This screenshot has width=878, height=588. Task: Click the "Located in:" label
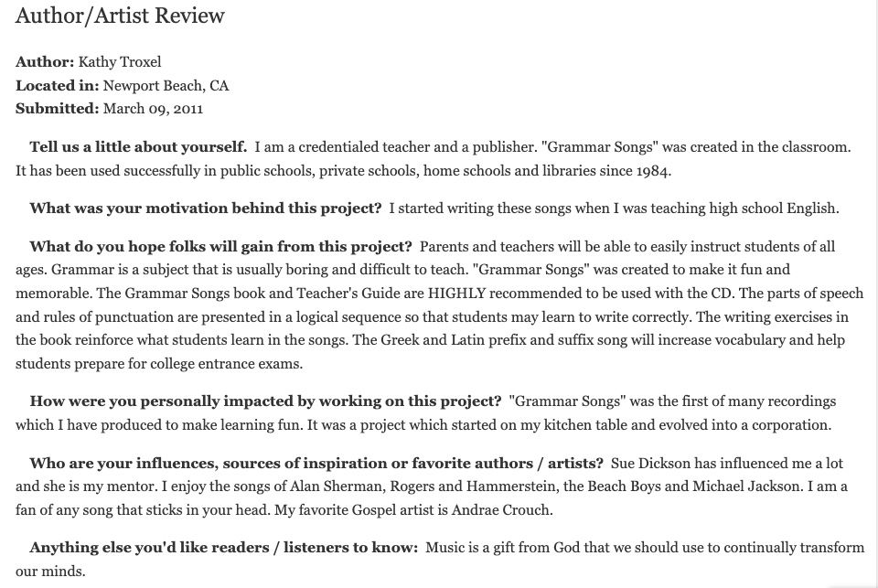(57, 86)
